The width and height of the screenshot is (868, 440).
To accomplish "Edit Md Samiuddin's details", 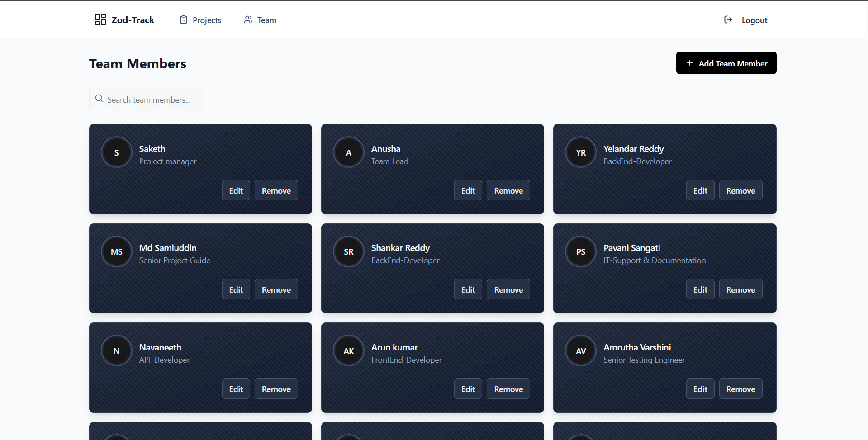I will tap(236, 289).
